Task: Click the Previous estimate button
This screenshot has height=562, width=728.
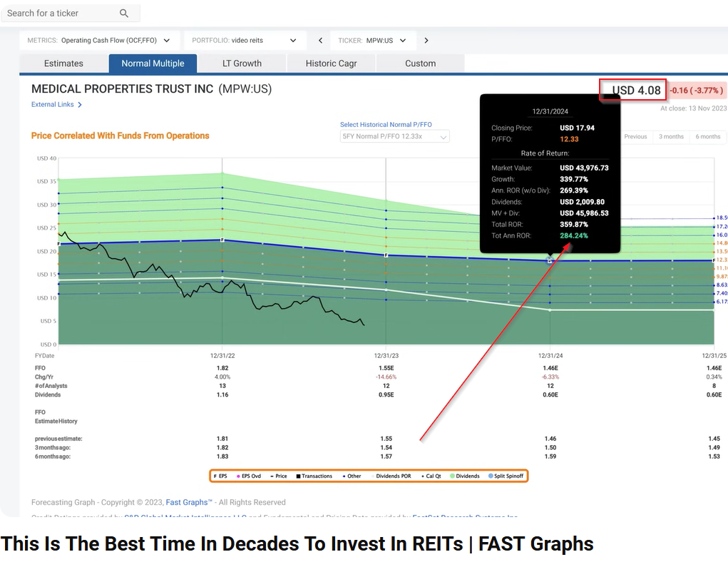Action: coord(635,136)
